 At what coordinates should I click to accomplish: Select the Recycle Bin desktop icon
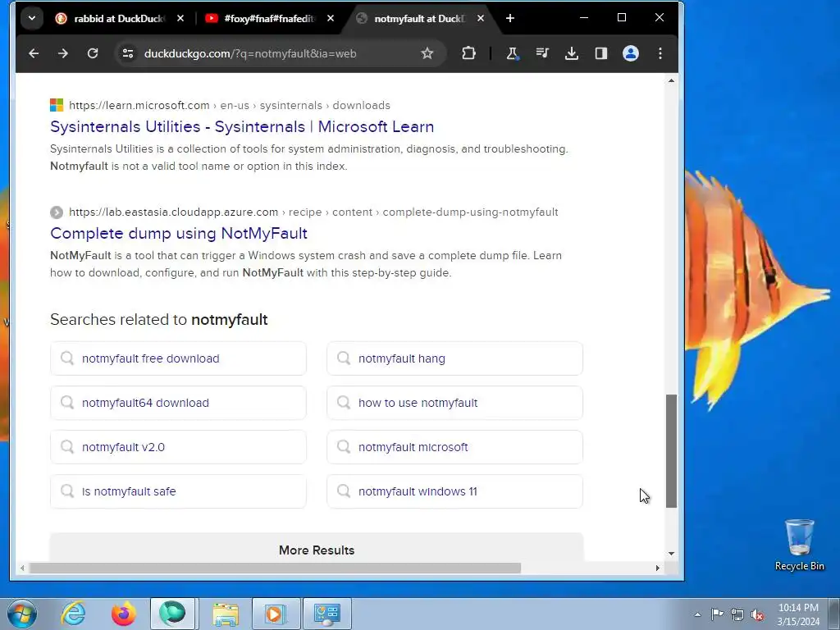tap(799, 546)
